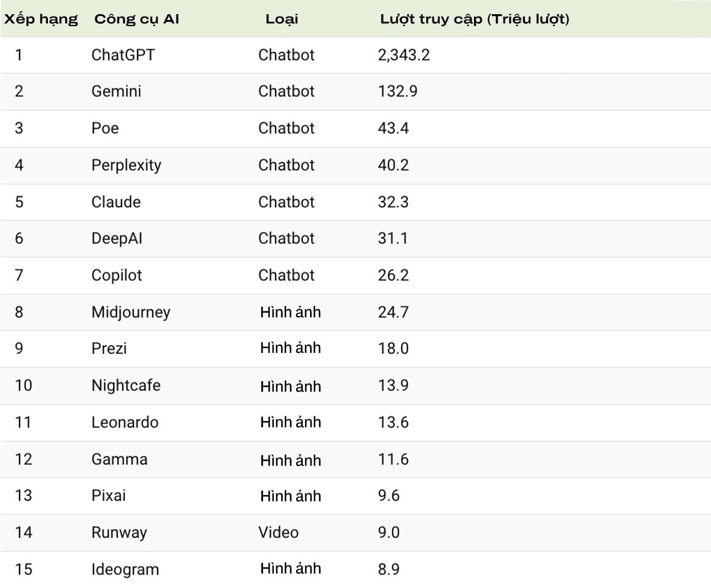Click the "Video" type cell
The image size is (711, 588).
(x=278, y=532)
